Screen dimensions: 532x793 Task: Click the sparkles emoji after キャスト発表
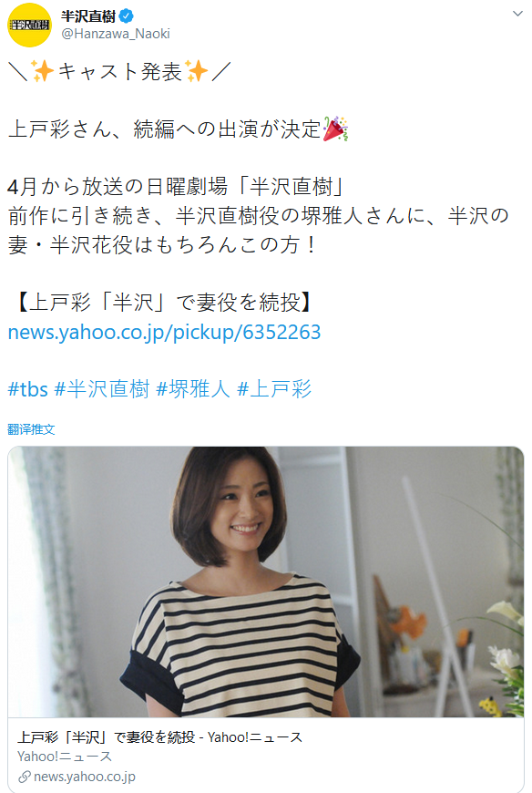[x=196, y=71]
